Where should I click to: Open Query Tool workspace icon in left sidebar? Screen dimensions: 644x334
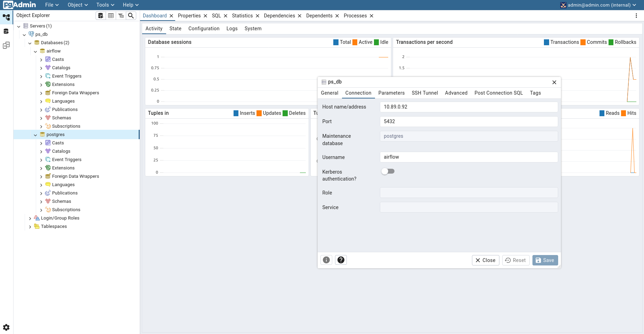click(6, 31)
